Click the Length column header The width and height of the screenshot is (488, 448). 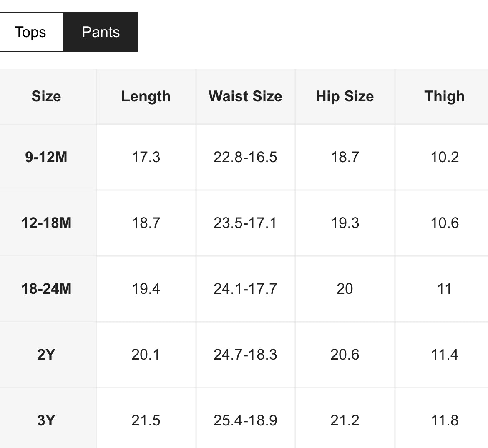(146, 96)
